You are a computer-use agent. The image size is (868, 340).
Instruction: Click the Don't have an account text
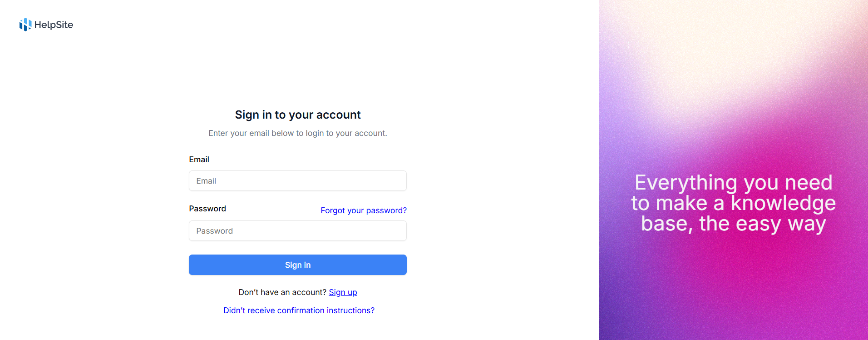point(282,292)
